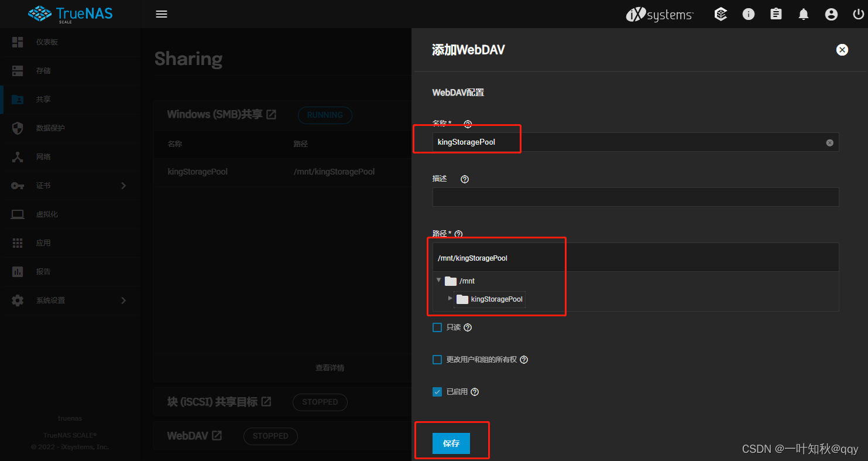Clear the name field with the x icon
868x461 pixels.
click(829, 143)
